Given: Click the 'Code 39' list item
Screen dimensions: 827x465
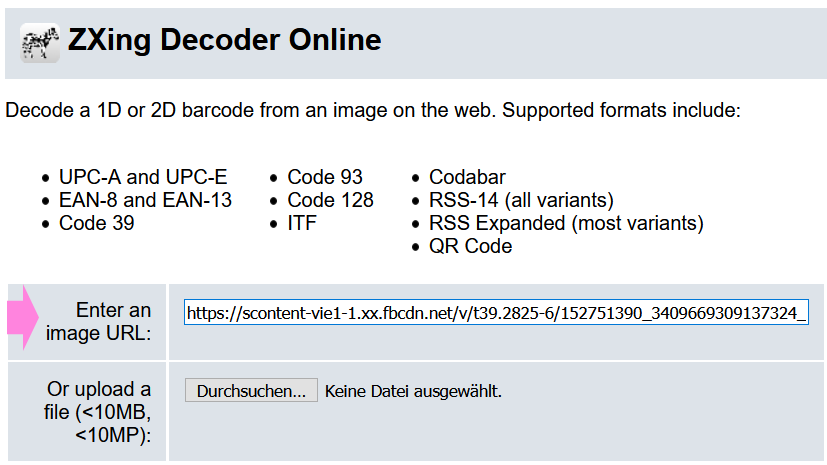Looking at the screenshot, I should [97, 223].
